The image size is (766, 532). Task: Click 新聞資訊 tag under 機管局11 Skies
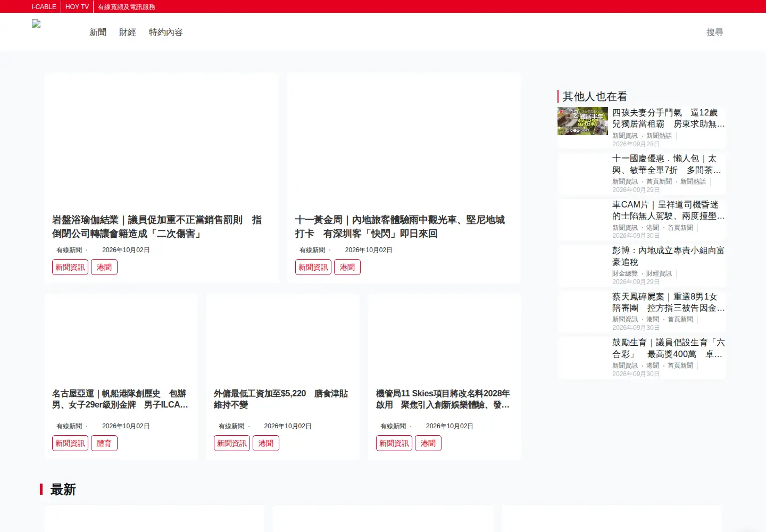tap(394, 443)
